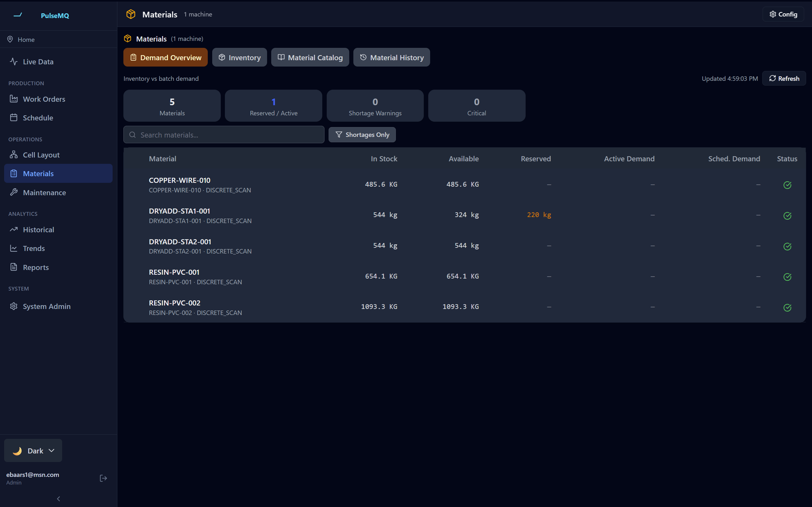Screen dimensions: 812x507
Task: Open Reports from the Analytics section
Action: pyautogui.click(x=13, y=267)
